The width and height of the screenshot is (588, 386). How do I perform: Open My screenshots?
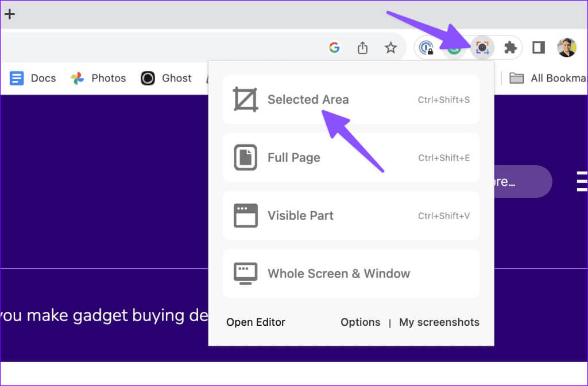pos(439,322)
